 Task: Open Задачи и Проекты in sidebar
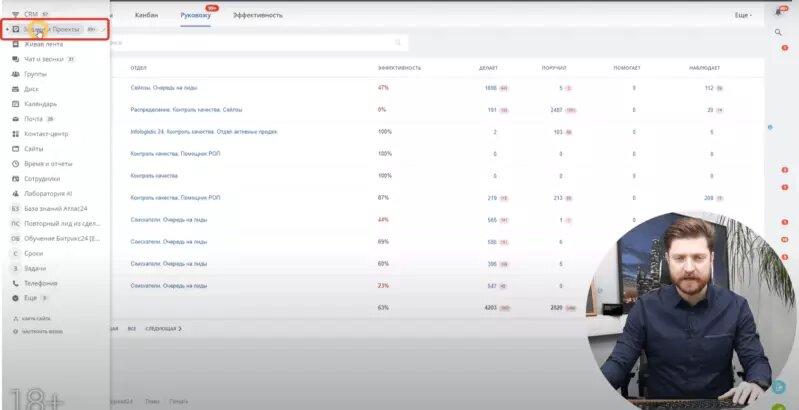[51, 30]
